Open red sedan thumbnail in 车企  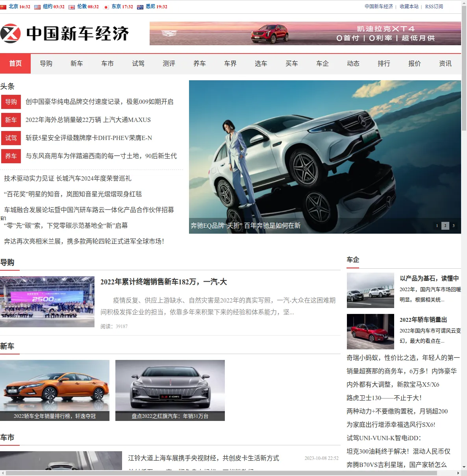(x=371, y=332)
